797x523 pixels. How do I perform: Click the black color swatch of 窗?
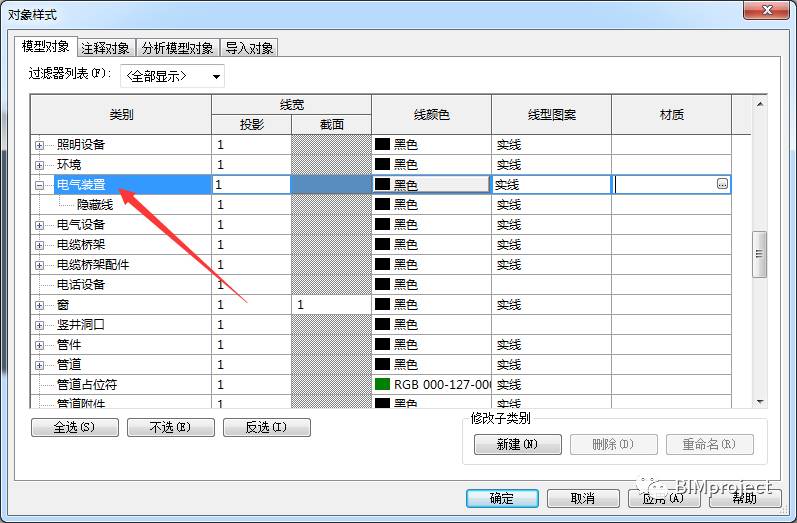click(382, 304)
